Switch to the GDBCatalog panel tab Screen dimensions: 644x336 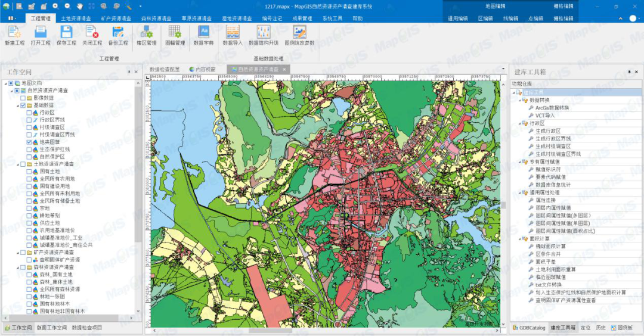click(x=529, y=328)
